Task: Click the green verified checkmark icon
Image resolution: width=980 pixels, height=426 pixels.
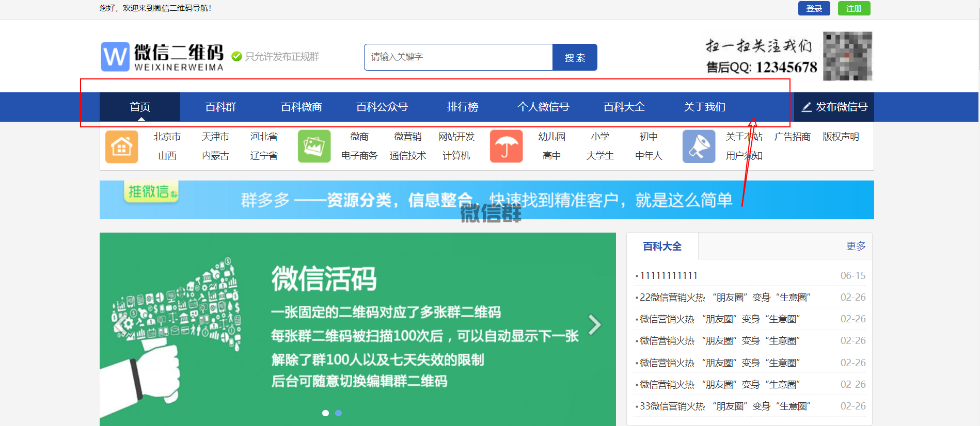Action: tap(236, 57)
